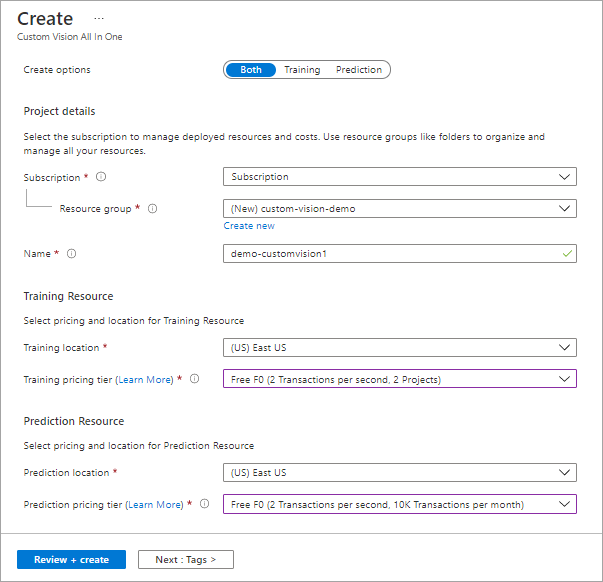The height and width of the screenshot is (582, 603).
Task: Open the Prediction location dropdown
Action: (399, 473)
